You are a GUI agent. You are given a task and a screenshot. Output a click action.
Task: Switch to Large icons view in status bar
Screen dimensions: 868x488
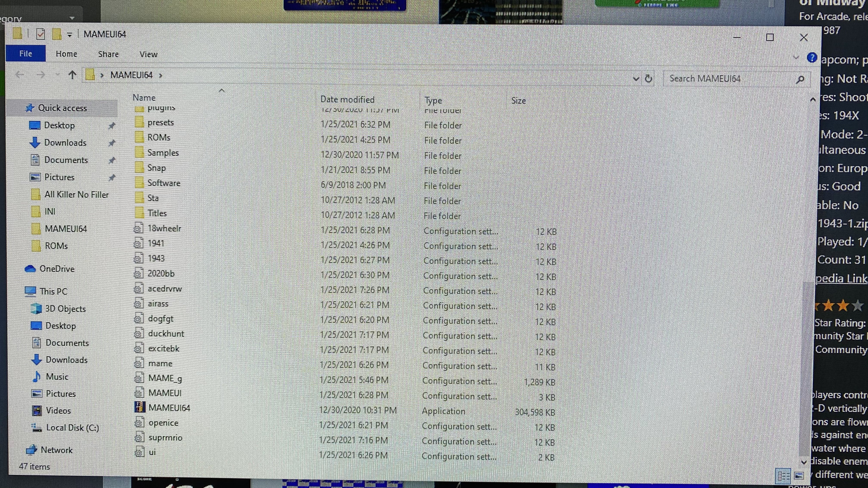(x=799, y=476)
